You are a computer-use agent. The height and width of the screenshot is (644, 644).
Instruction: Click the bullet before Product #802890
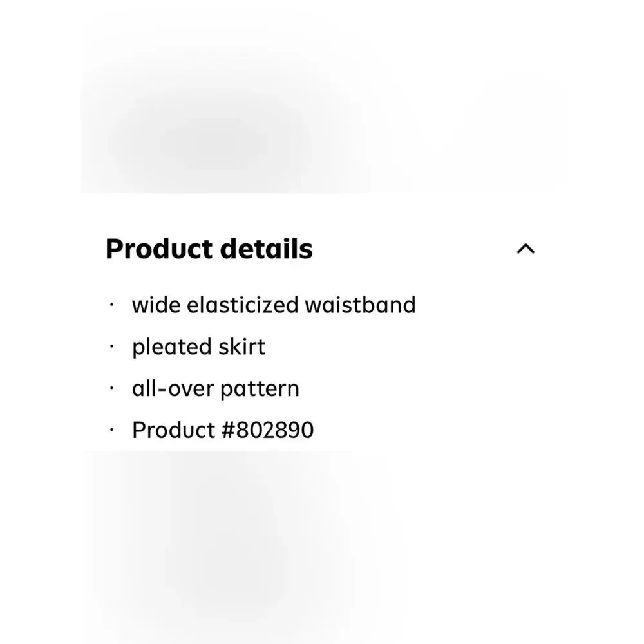coord(111,430)
